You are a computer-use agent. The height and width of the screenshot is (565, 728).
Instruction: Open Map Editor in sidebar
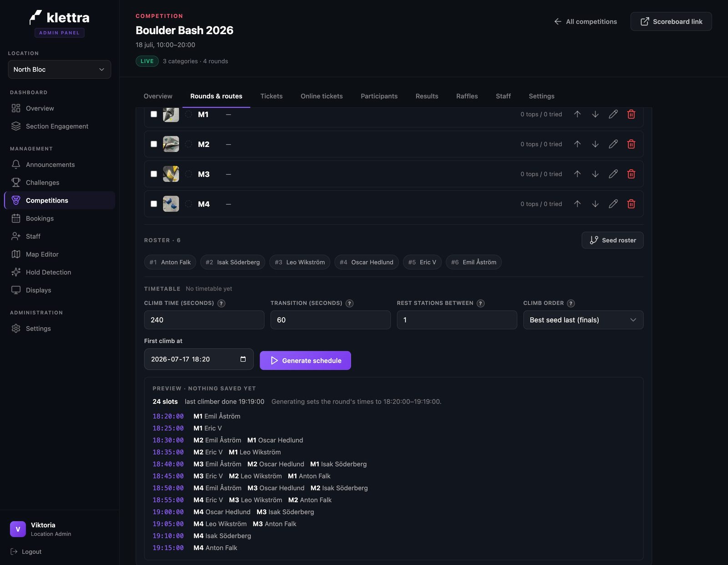60,254
